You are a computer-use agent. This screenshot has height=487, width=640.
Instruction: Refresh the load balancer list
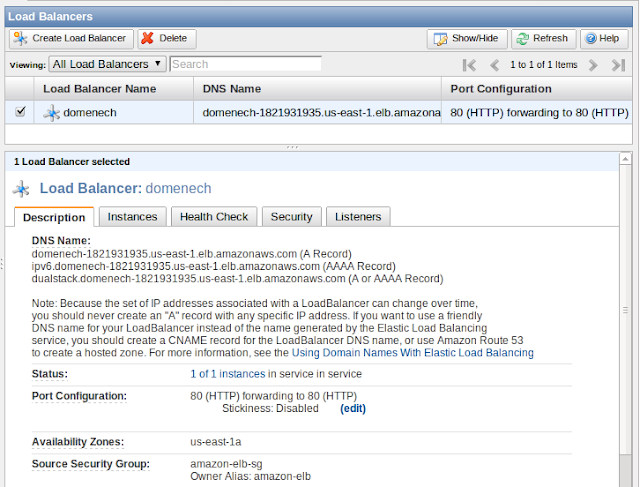[x=543, y=39]
